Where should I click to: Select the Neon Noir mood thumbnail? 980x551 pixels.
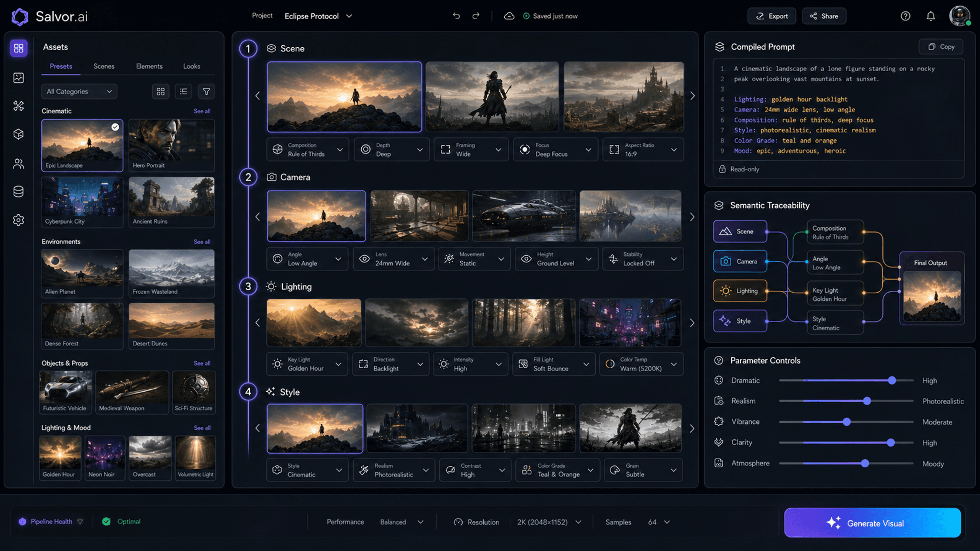[105, 457]
